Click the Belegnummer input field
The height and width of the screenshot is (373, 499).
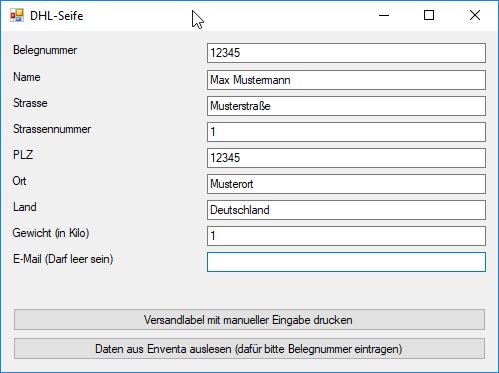pyautogui.click(x=346, y=53)
